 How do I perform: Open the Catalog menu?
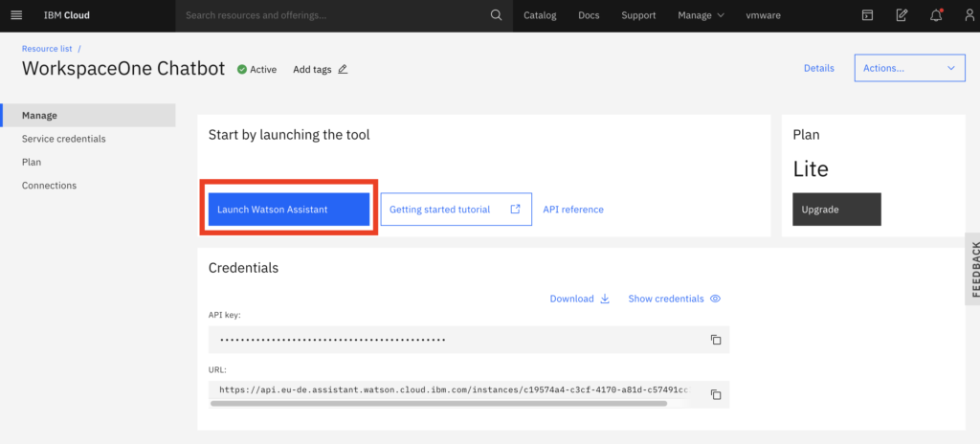pyautogui.click(x=540, y=15)
